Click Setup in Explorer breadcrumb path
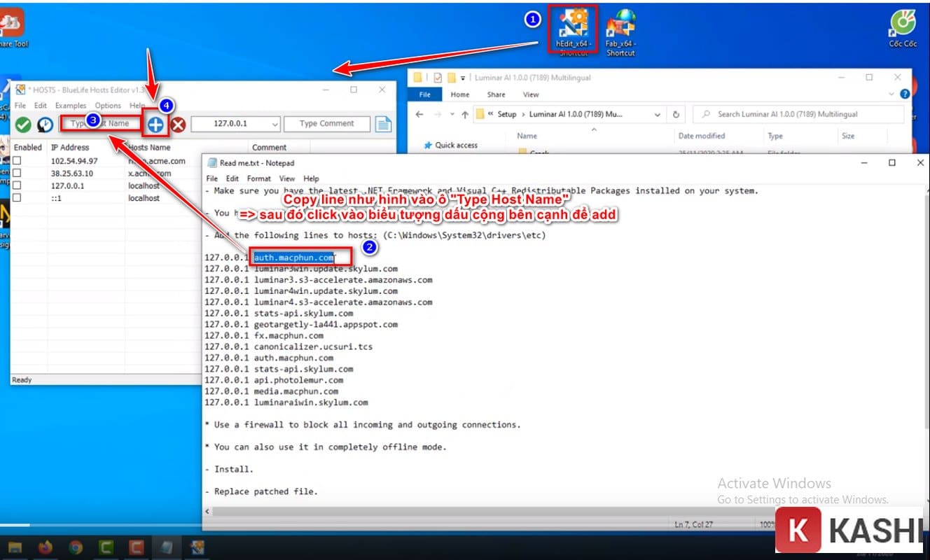930x560 pixels. (506, 114)
